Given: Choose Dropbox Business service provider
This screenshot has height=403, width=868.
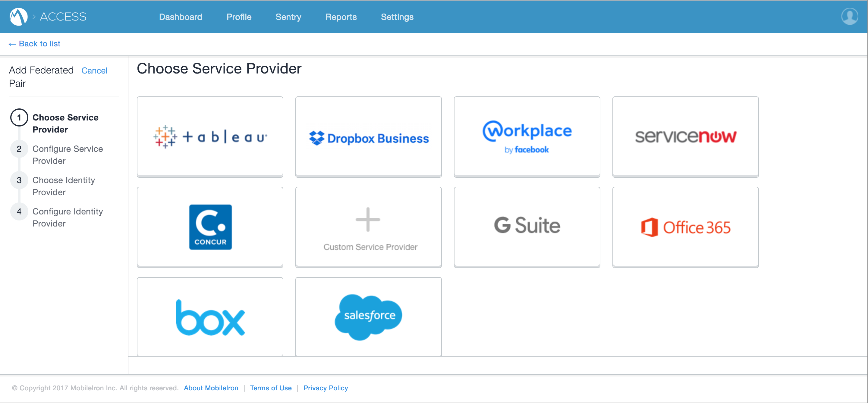Looking at the screenshot, I should 368,137.
